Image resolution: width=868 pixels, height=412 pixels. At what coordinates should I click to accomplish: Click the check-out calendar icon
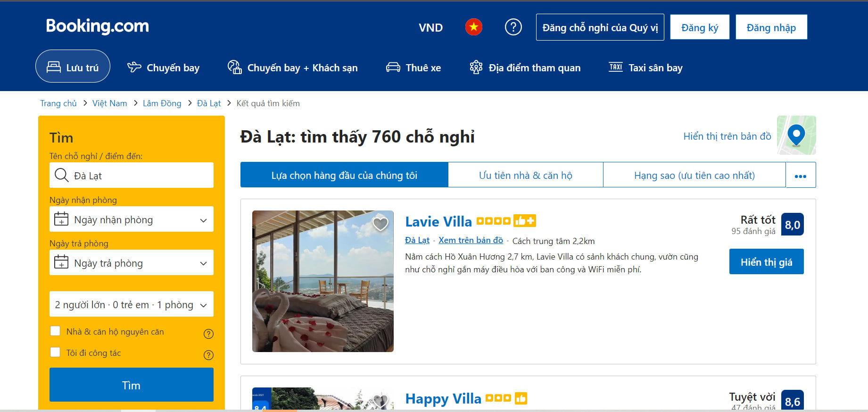(61, 262)
